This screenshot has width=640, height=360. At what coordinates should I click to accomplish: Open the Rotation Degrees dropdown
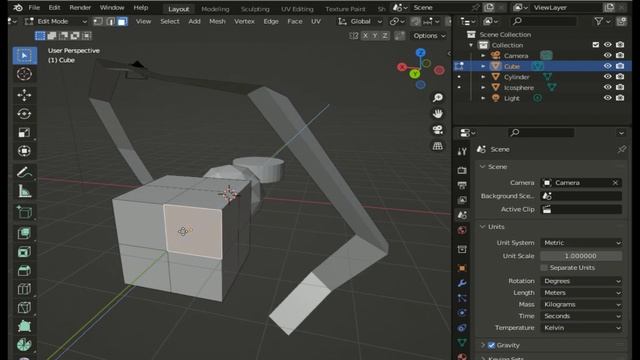coord(581,281)
